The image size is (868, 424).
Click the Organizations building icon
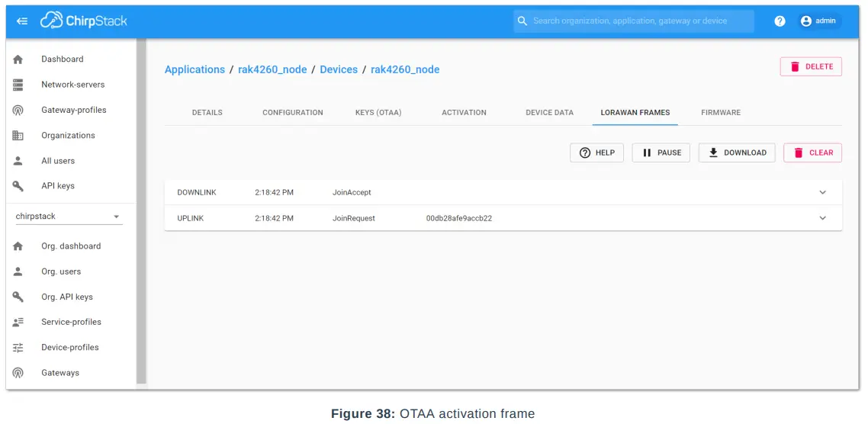point(18,136)
